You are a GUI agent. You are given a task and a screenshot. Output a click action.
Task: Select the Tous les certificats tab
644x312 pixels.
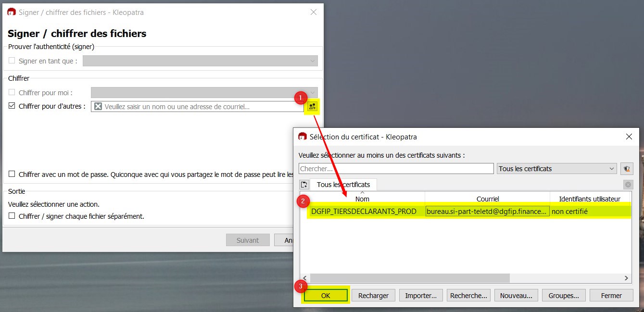click(x=343, y=185)
